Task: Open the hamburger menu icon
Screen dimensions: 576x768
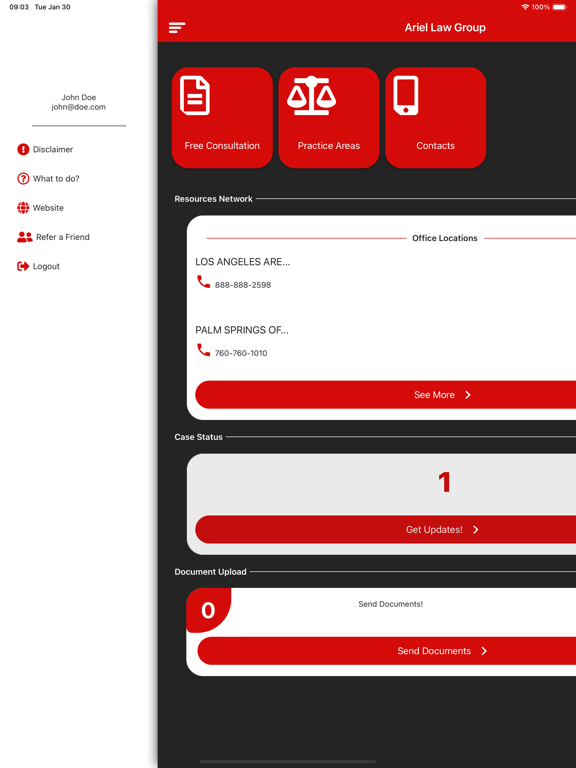Action: pyautogui.click(x=177, y=27)
